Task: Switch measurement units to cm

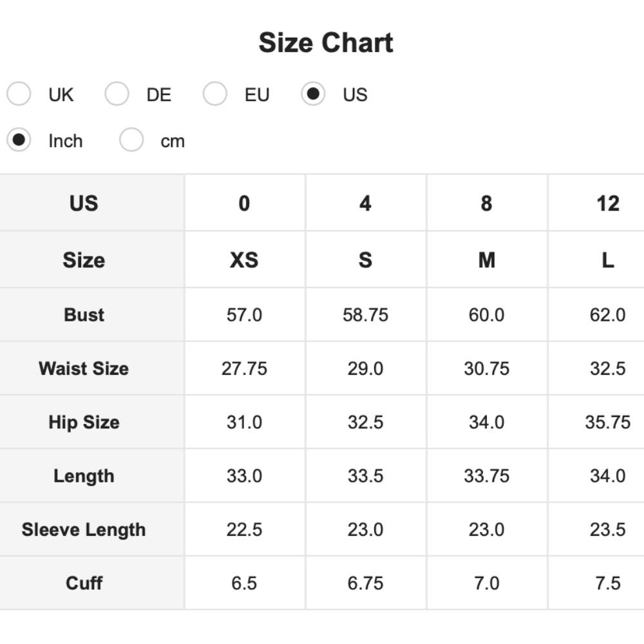Action: pos(131,140)
